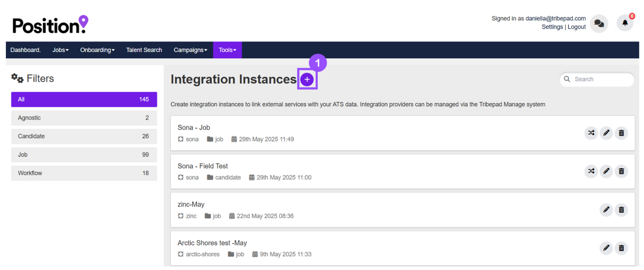Open the Jobs dropdown menu
The width and height of the screenshot is (644, 270).
point(60,50)
